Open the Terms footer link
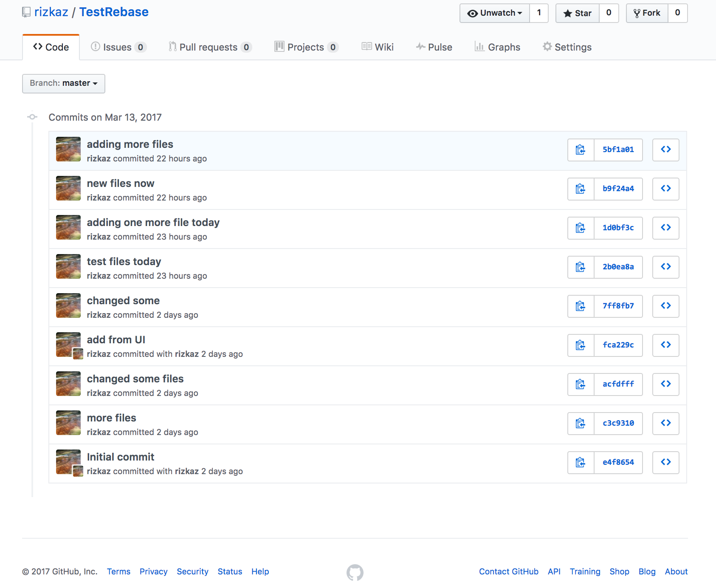 (x=118, y=572)
